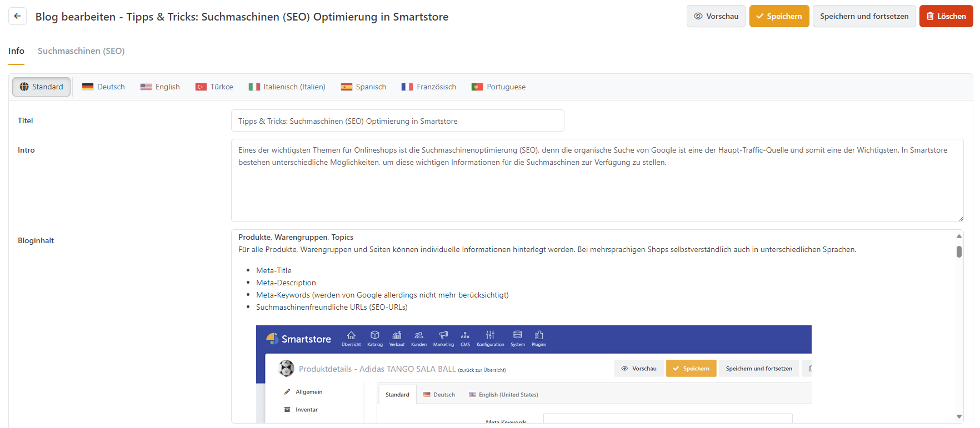Choose the English flag language tab
Screen dimensions: 980x428
click(160, 87)
